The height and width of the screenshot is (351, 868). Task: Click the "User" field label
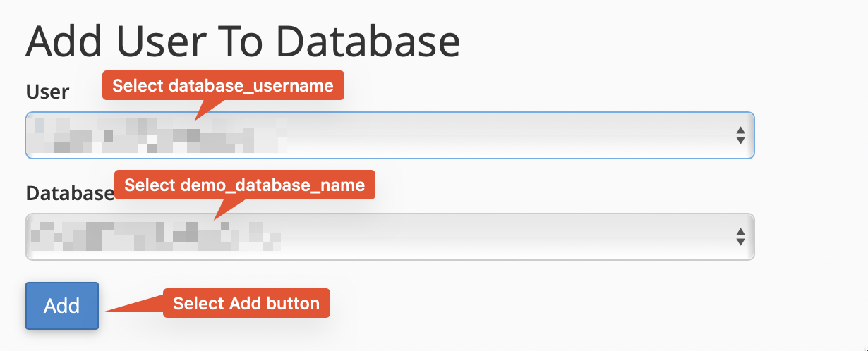click(47, 91)
